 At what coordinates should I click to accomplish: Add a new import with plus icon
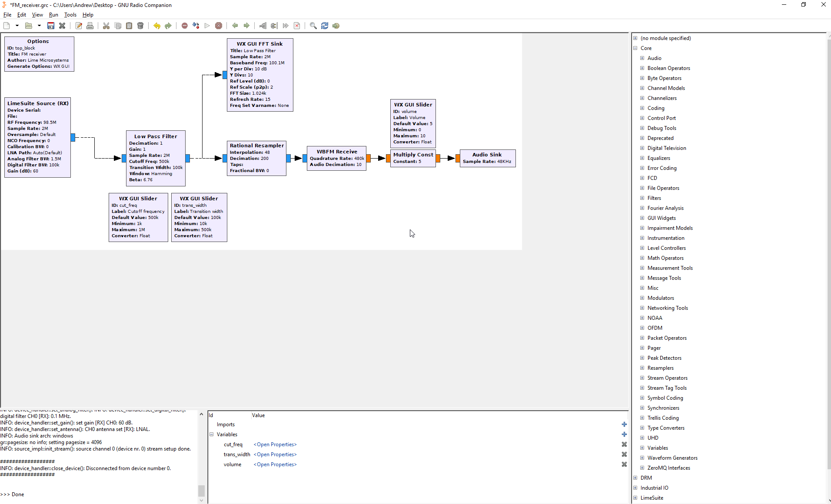point(624,424)
